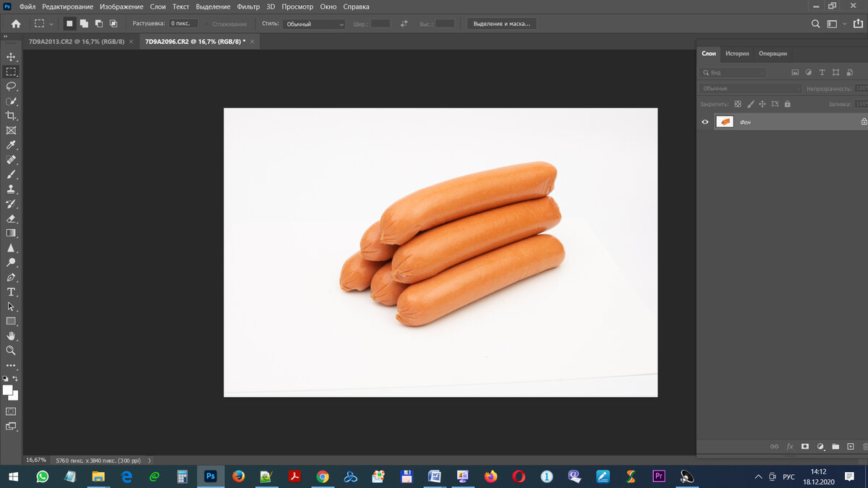This screenshot has height=488, width=868.
Task: Toggle lock image pixels brush icon
Action: click(x=750, y=104)
